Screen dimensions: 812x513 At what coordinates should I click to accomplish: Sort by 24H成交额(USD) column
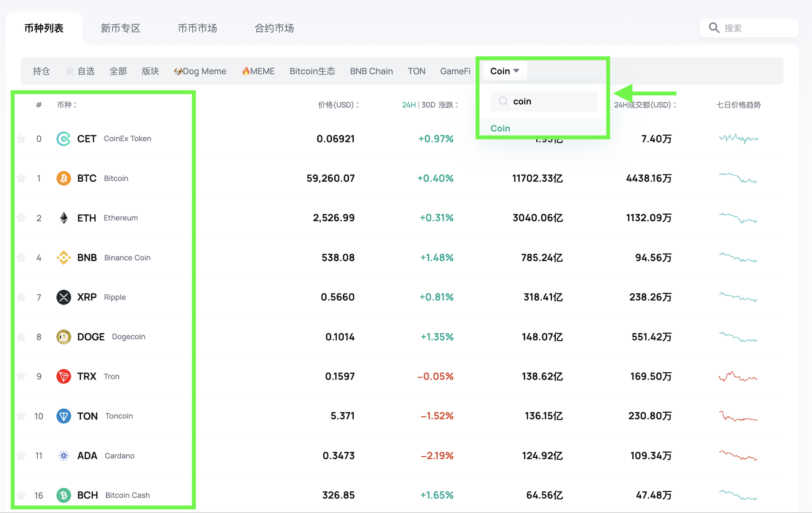pos(645,105)
